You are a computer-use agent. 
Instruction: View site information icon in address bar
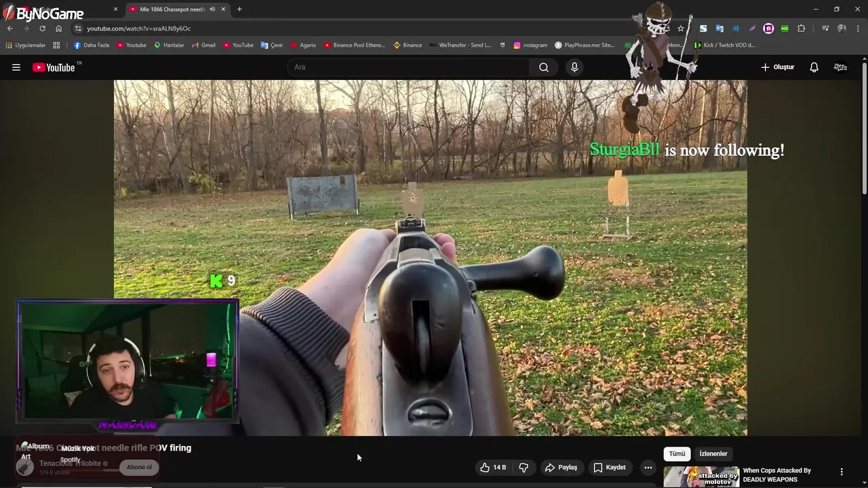click(78, 28)
